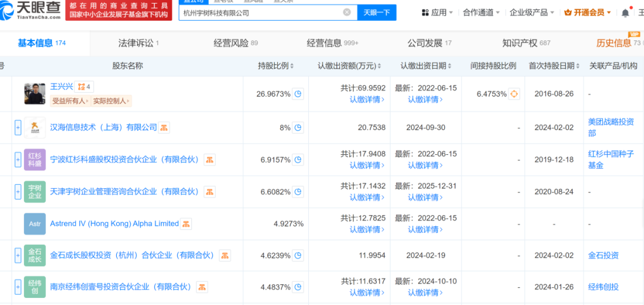The height and width of the screenshot is (305, 644).
Task: Expand the 汉海信息技术 shareholder row
Action: (18, 127)
